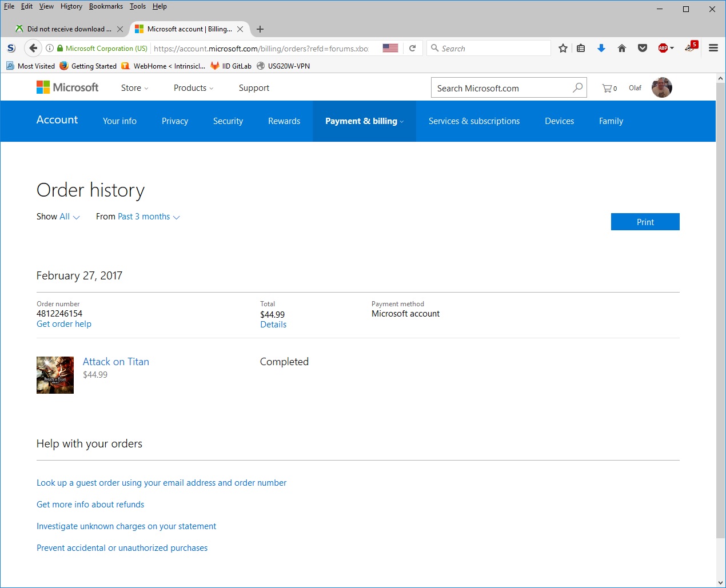726x588 pixels.
Task: Open the Past 3 months date filter
Action: point(143,217)
